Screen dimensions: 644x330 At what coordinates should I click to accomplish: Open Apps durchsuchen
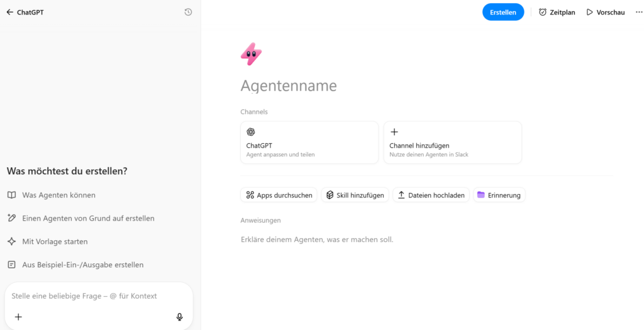(x=279, y=195)
